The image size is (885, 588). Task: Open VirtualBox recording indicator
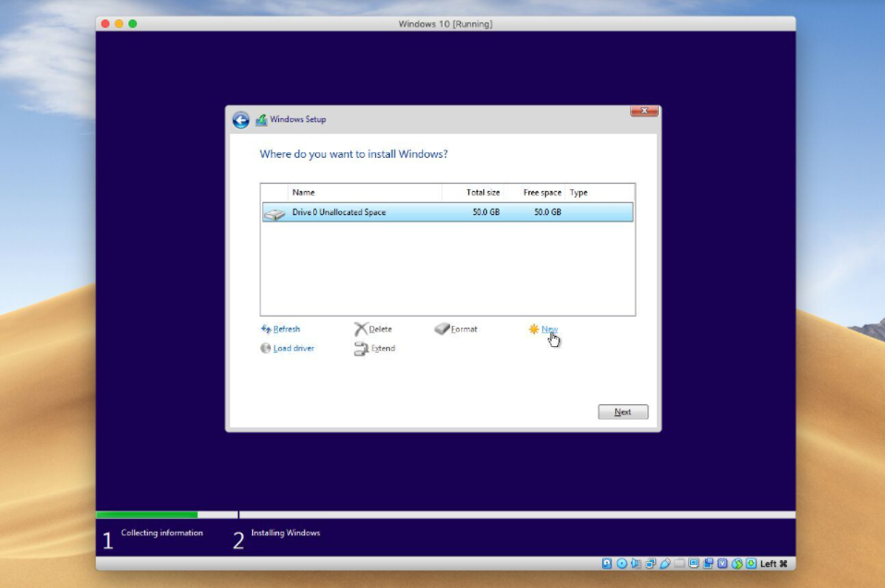click(x=708, y=563)
